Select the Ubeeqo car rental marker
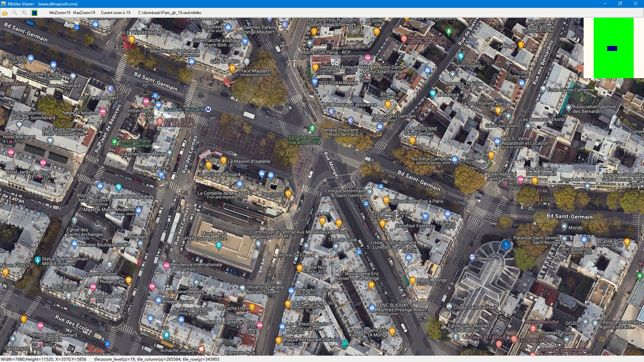This screenshot has width=644, height=362. click(x=472, y=257)
